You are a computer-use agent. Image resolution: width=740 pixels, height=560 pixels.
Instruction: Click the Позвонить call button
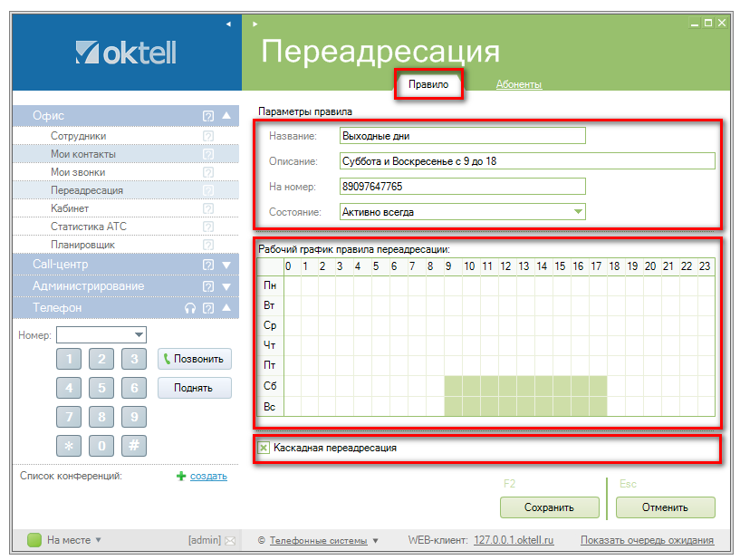[x=194, y=359]
